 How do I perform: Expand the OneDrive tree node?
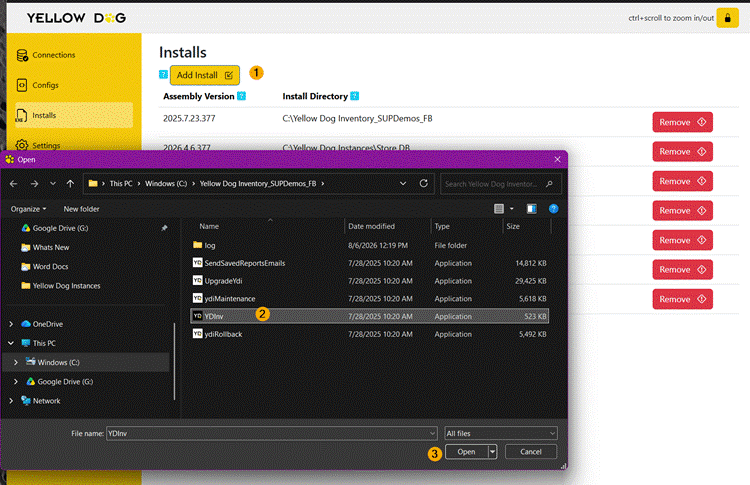click(x=11, y=324)
